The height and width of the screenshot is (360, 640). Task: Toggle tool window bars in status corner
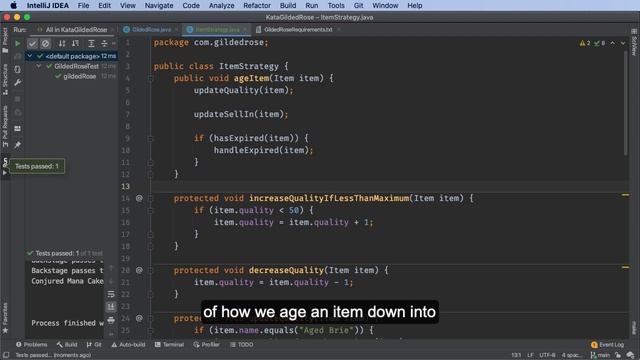click(x=6, y=355)
